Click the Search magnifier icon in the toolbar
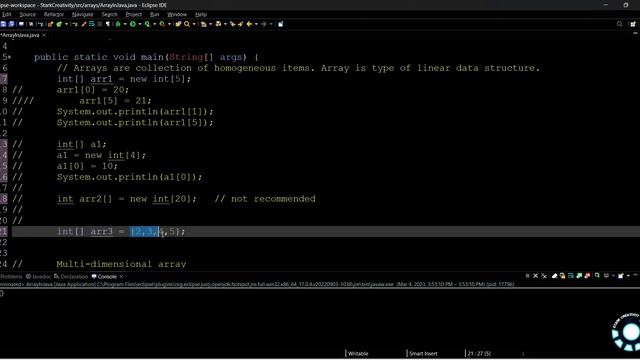This screenshot has width=640, height=360. pos(187,24)
